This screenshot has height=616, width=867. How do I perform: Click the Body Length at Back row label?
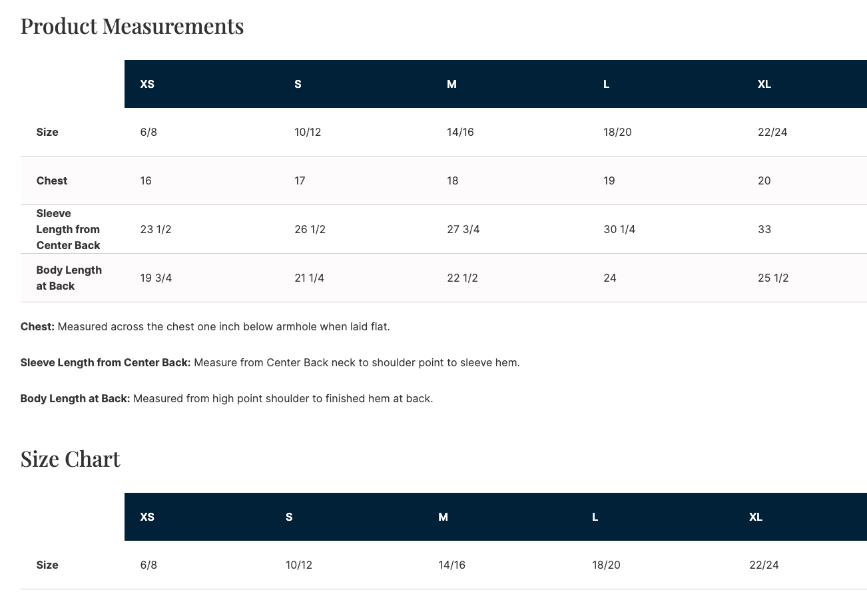[x=69, y=278]
